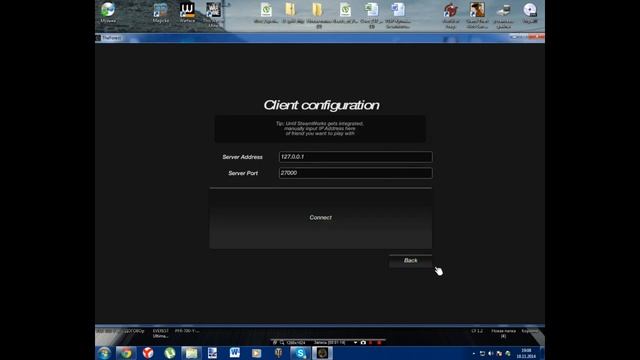
Task: Click the TheForest window title bar
Action: (x=320, y=38)
